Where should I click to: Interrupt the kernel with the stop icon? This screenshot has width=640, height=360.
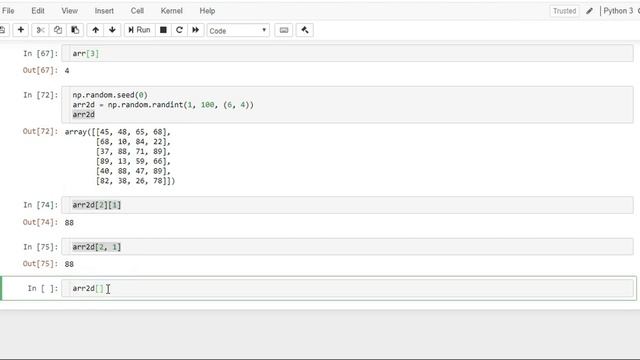pyautogui.click(x=163, y=30)
